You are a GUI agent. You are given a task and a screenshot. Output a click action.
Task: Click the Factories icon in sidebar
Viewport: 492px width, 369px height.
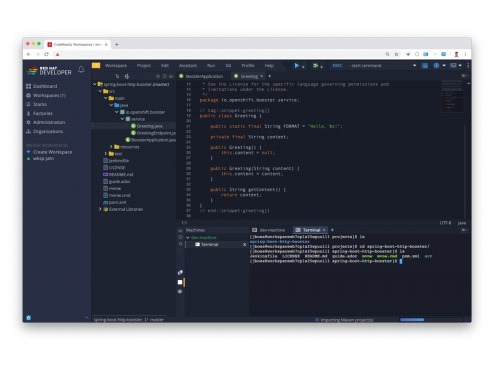coord(28,113)
